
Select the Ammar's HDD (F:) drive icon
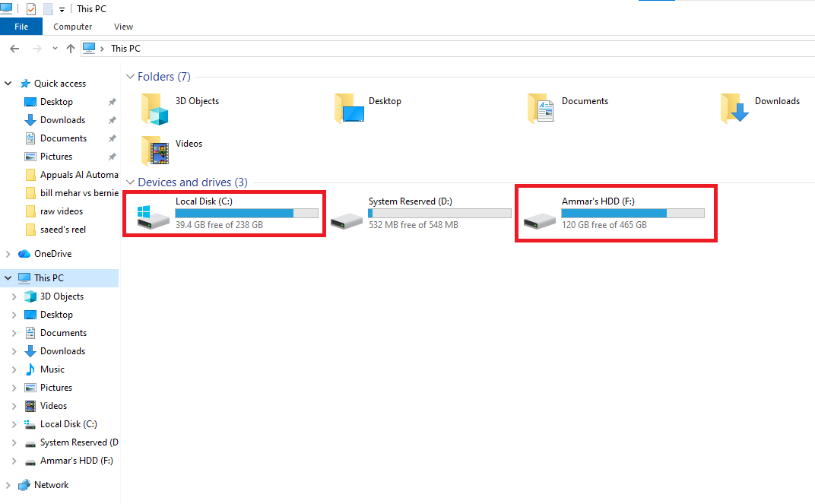[540, 221]
